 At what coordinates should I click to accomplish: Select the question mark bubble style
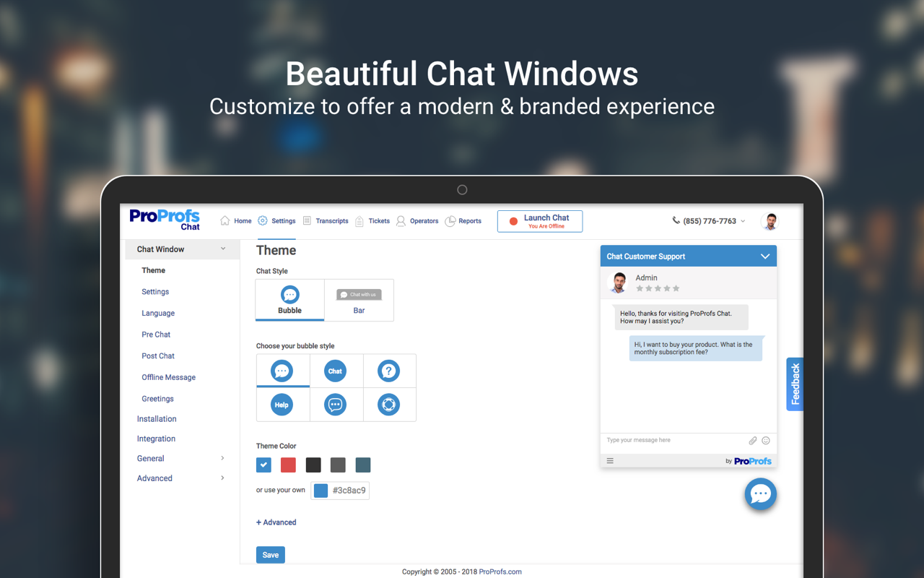(388, 371)
